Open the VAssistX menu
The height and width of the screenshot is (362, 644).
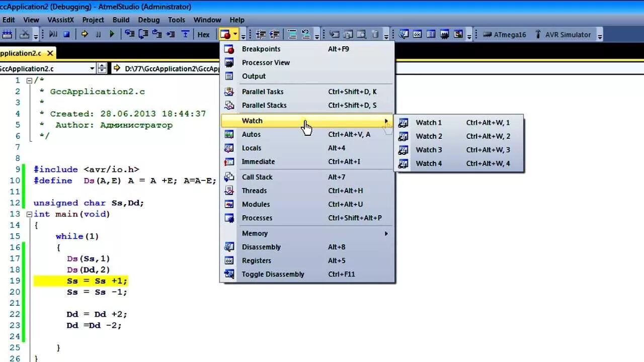click(60, 20)
